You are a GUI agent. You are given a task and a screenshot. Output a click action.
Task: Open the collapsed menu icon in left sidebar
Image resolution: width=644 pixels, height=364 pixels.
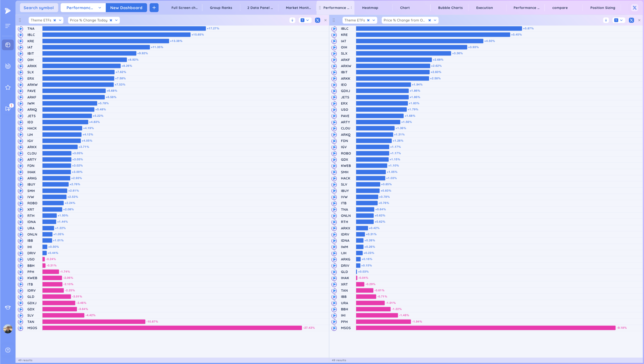(x=8, y=26)
